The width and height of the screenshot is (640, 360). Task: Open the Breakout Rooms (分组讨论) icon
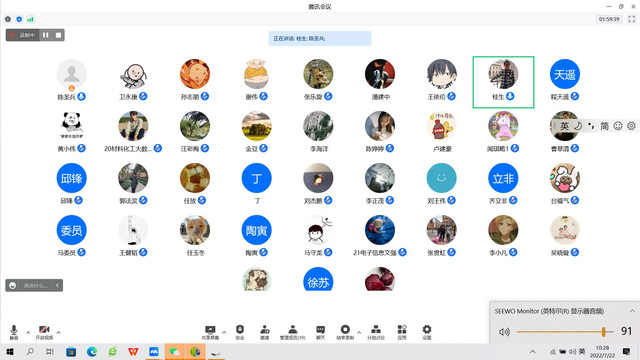pyautogui.click(x=376, y=332)
